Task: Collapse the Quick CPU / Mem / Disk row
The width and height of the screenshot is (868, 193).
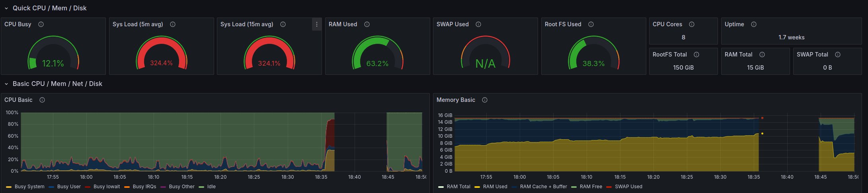Action: [x=6, y=8]
